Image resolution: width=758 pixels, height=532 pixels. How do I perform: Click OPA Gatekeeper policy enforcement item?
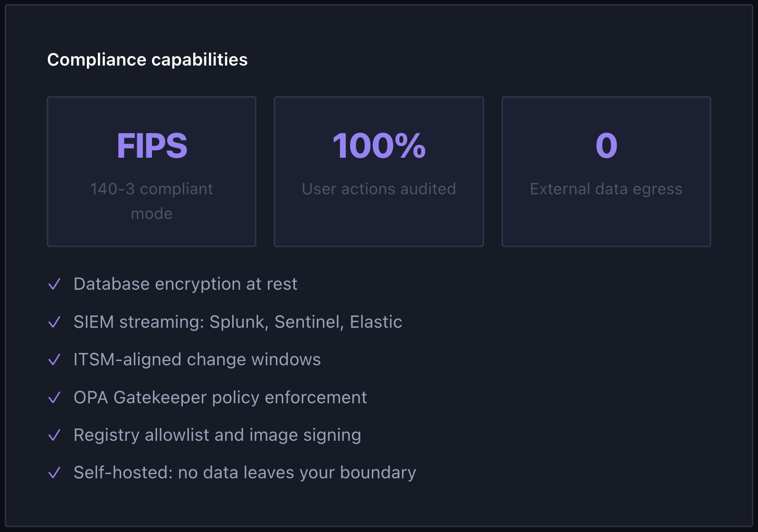pos(220,398)
